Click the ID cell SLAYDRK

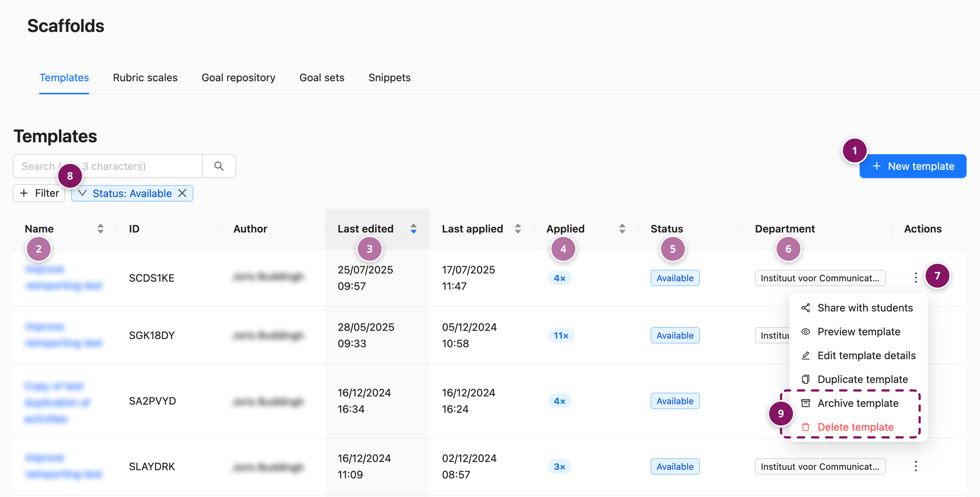click(x=152, y=466)
